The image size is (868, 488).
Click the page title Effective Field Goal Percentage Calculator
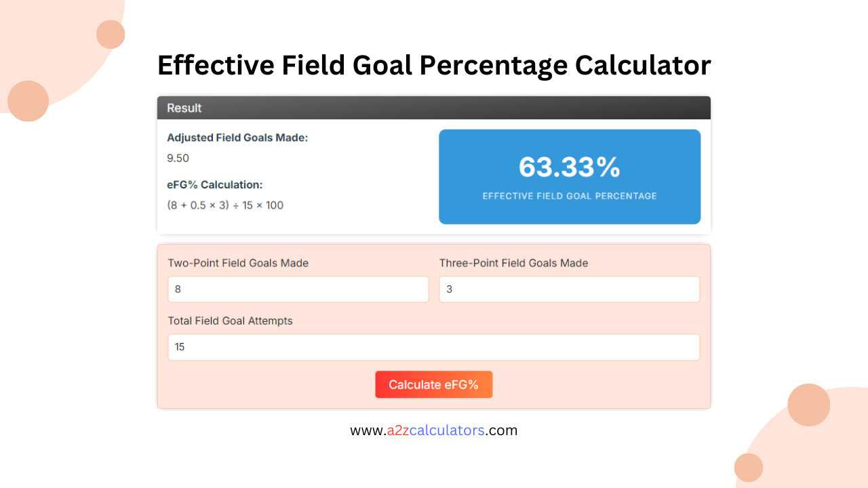click(x=433, y=65)
